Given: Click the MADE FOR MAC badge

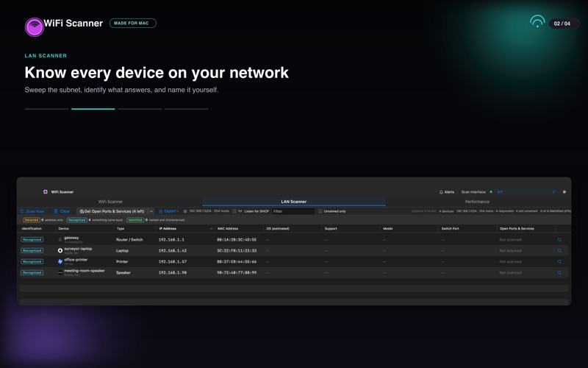Looking at the screenshot, I should click(133, 24).
